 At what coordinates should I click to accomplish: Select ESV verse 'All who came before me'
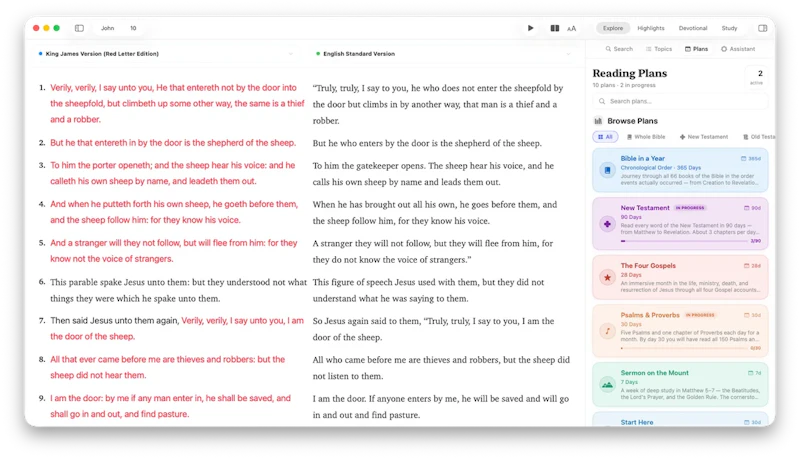tap(441, 368)
